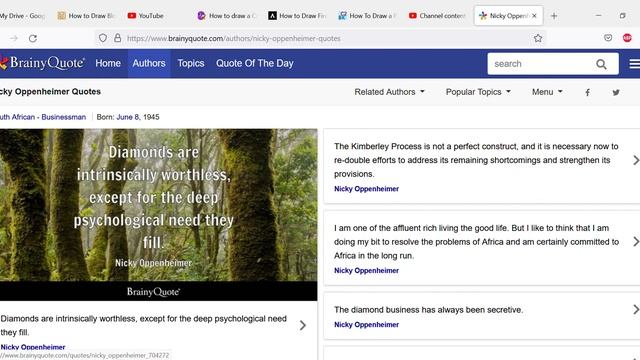Go to Home in the navbar
Image resolution: width=640 pixels, height=360 pixels.
click(108, 63)
